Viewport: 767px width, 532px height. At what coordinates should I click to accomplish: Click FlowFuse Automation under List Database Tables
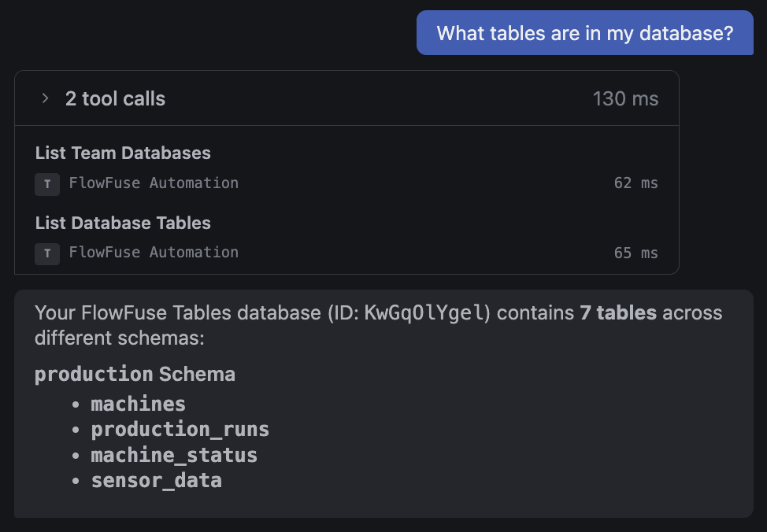point(154,253)
